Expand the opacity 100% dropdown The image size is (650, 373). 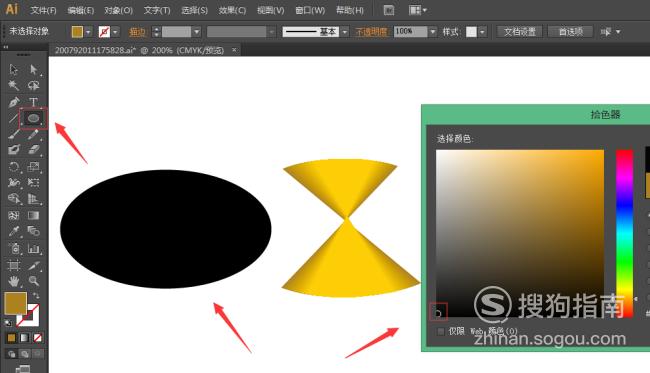(433, 31)
